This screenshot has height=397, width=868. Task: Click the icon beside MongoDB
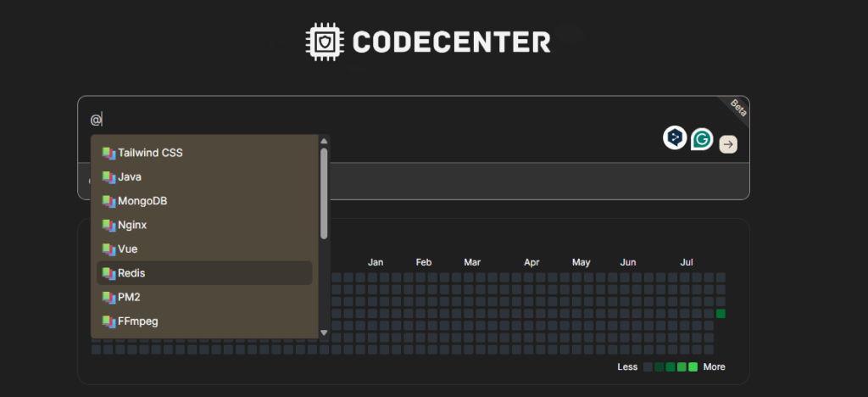coord(108,201)
